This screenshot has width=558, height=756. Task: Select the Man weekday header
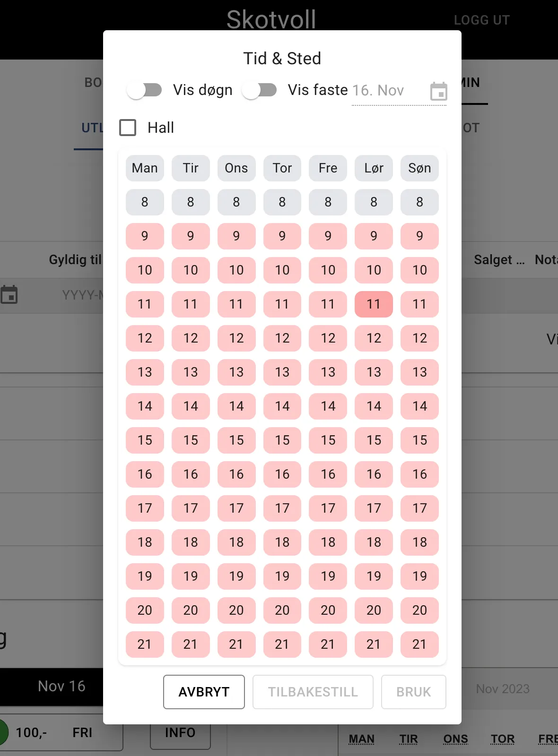click(x=145, y=168)
